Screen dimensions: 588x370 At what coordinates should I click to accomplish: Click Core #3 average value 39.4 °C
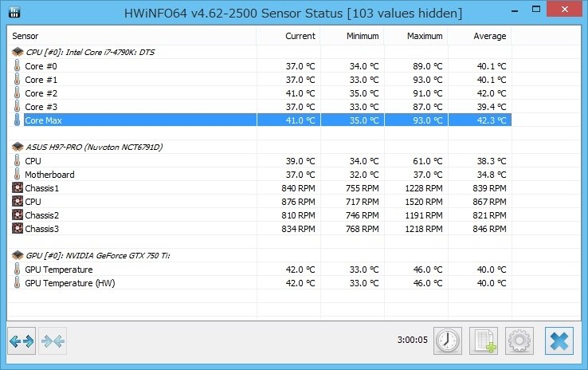492,107
